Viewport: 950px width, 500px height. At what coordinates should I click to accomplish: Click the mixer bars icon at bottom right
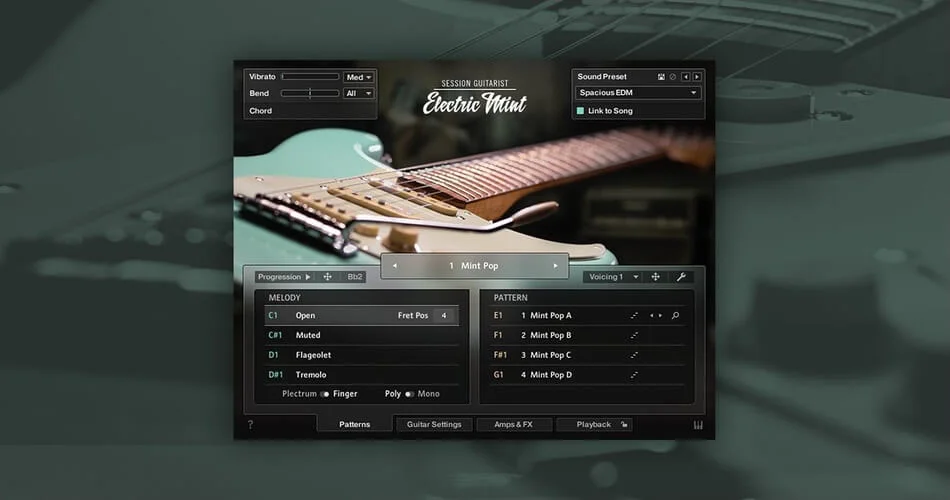point(698,425)
